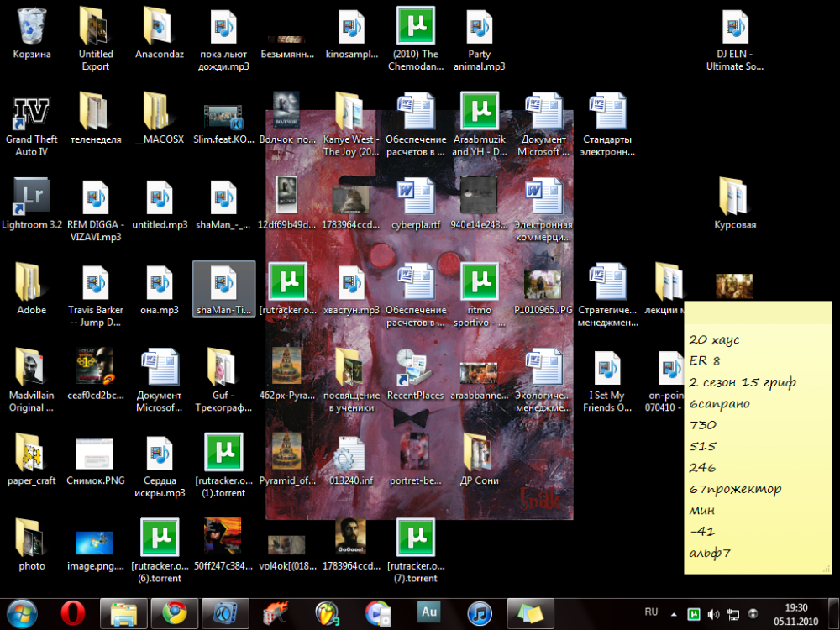Open the uTorrent tray icon
The width and height of the screenshot is (840, 630).
693,614
